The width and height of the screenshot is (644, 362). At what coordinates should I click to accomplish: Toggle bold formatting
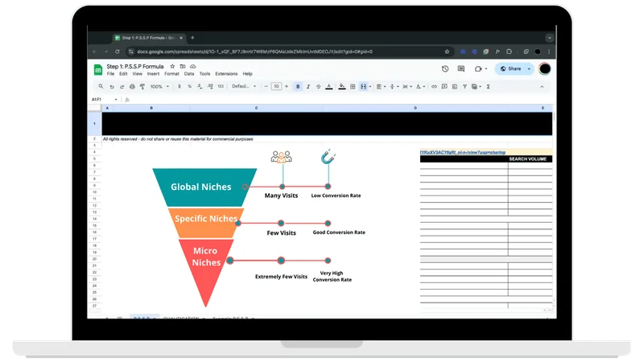click(x=298, y=87)
